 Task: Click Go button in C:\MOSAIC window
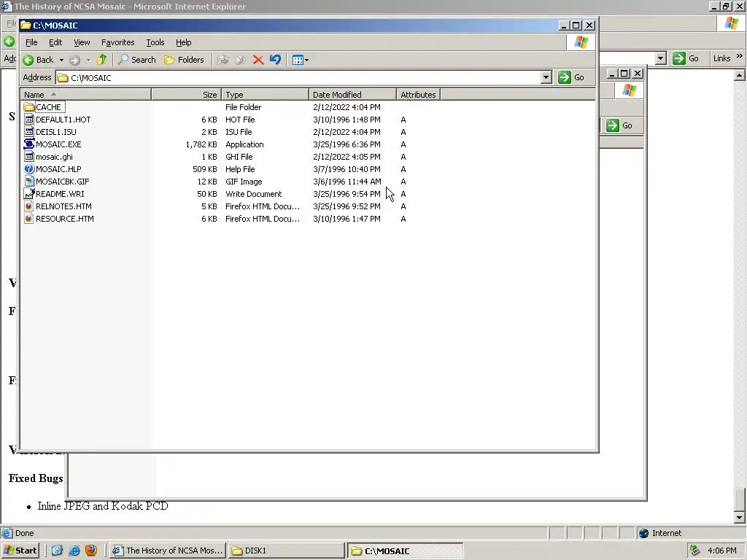(x=571, y=77)
